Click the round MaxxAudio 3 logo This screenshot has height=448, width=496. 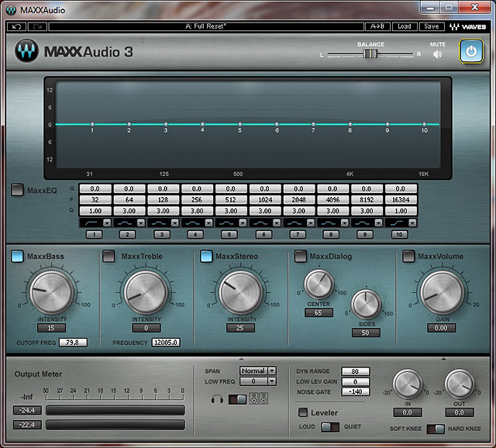(26, 51)
